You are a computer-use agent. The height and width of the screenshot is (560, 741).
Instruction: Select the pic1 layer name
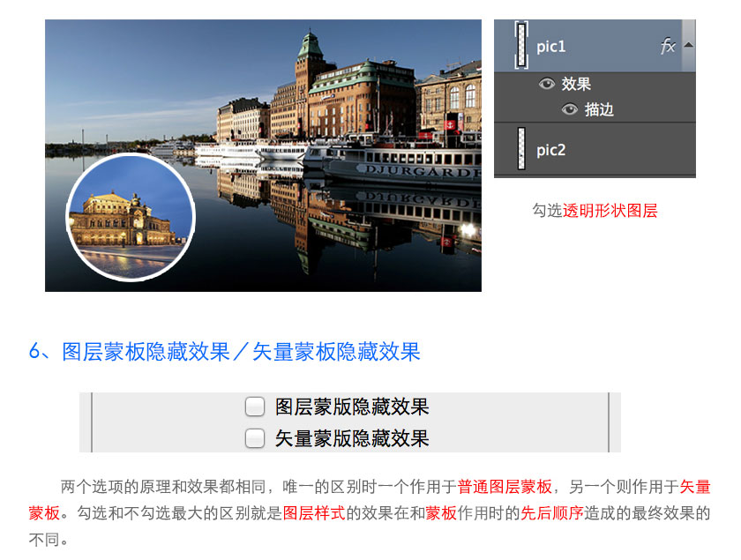[x=551, y=47]
